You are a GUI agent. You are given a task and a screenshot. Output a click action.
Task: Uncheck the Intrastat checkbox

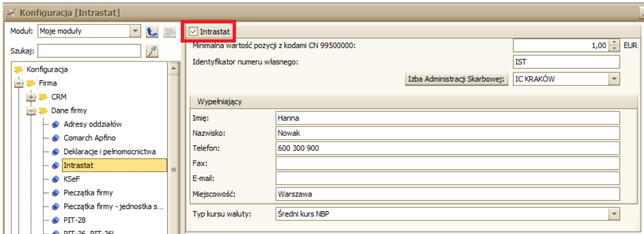click(x=193, y=32)
